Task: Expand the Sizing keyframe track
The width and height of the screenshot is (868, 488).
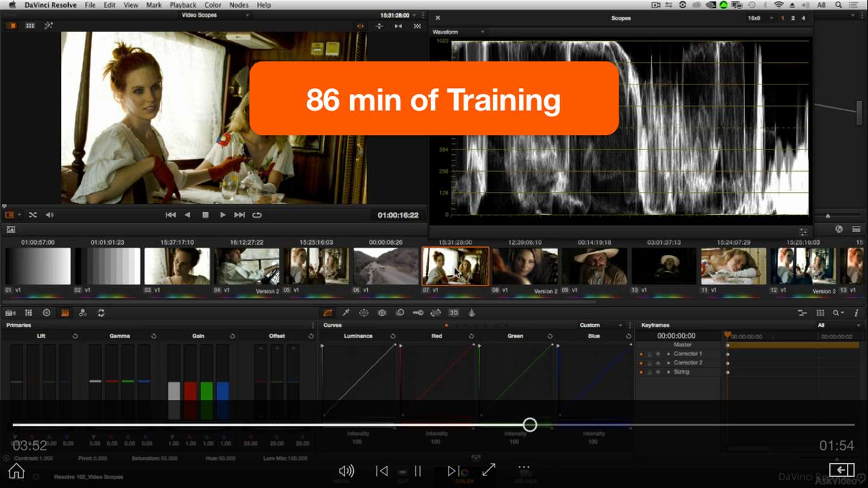Action: pos(668,372)
